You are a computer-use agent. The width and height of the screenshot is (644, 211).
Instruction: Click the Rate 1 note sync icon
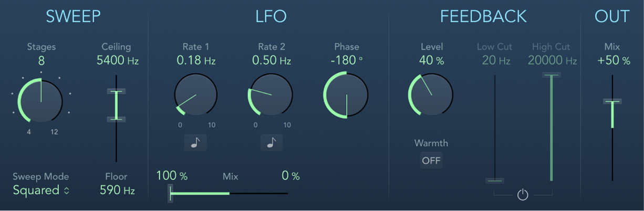(x=195, y=143)
